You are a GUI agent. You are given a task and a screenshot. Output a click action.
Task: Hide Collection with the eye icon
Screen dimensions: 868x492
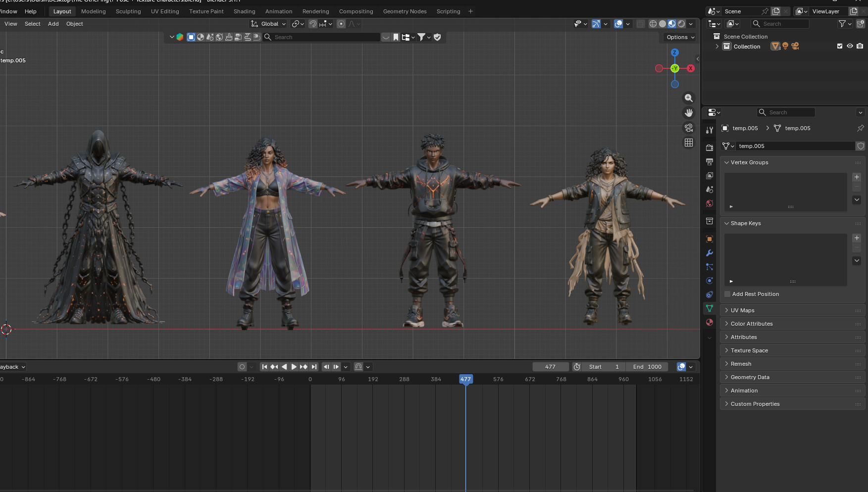pyautogui.click(x=850, y=46)
